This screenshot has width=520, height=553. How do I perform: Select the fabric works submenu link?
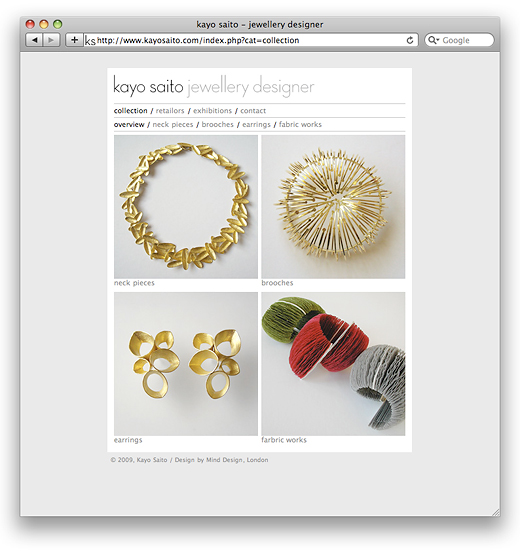point(300,124)
